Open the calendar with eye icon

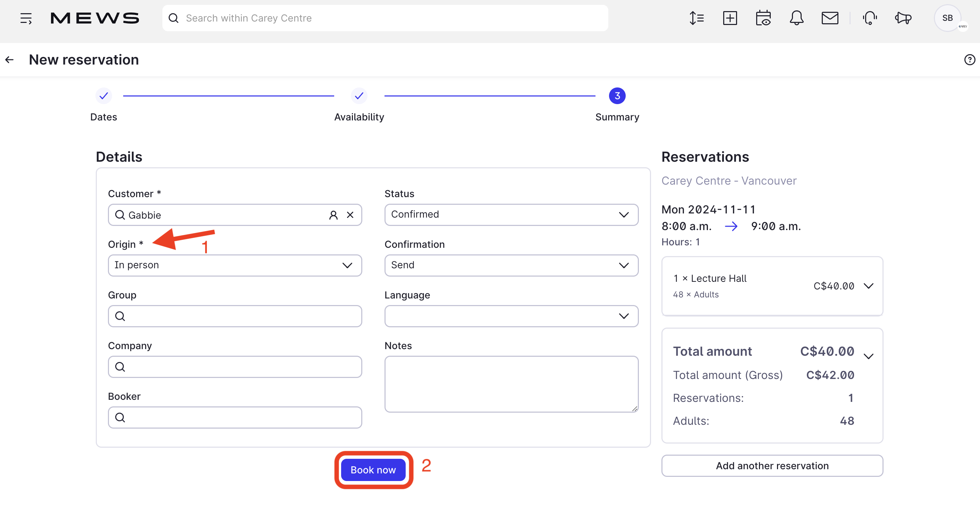(763, 18)
